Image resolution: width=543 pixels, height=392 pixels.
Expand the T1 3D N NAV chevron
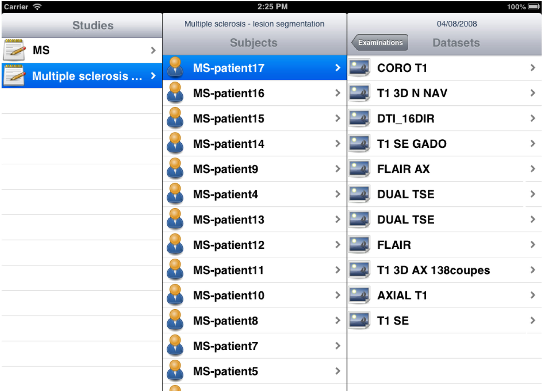coord(533,93)
